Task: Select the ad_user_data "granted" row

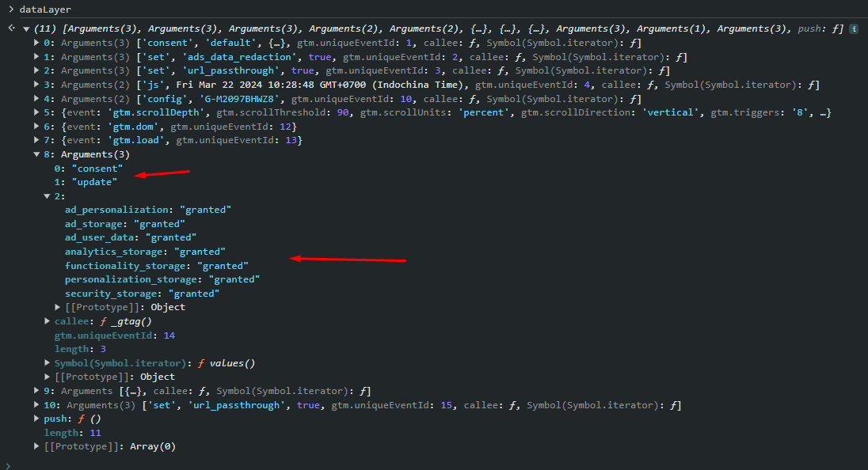Action: click(131, 237)
